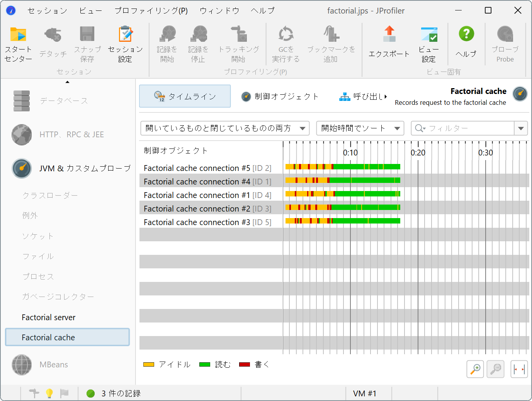
Task: Open the 開始時間でソート sort dropdown
Action: click(x=360, y=128)
